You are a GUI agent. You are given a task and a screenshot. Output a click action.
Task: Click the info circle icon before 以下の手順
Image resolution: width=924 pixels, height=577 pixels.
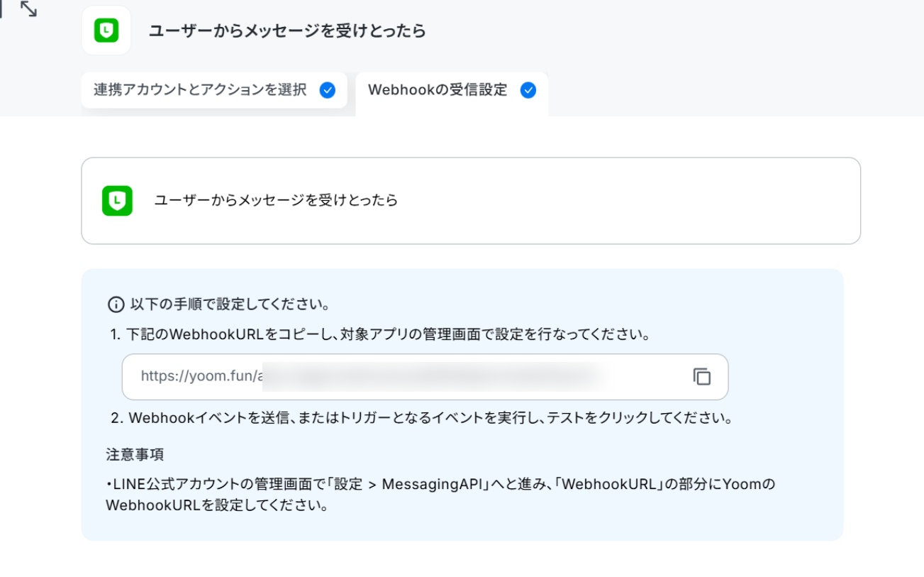point(116,305)
